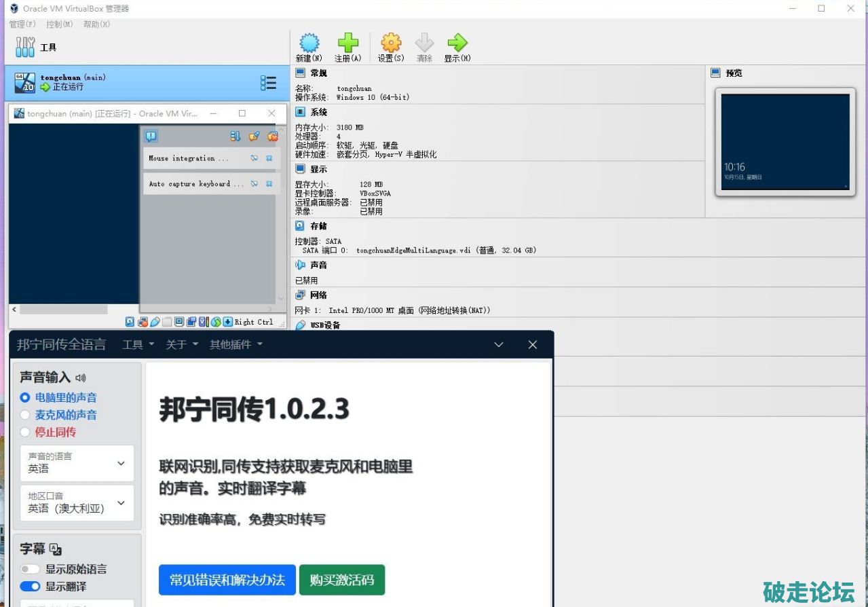Open the 声音的语言 dropdown
The image size is (868, 607).
[x=77, y=463]
